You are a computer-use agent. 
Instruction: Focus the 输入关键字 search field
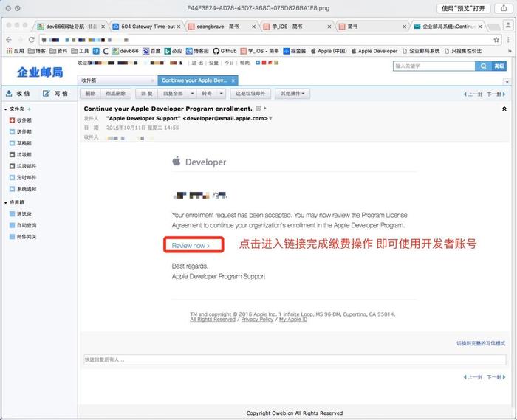434,66
